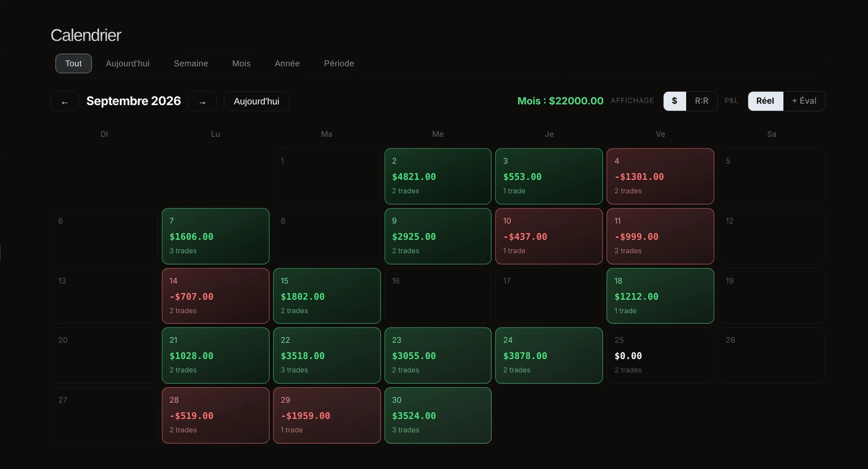Enable + Éval P&L mode
The height and width of the screenshot is (469, 868).
[x=804, y=101]
